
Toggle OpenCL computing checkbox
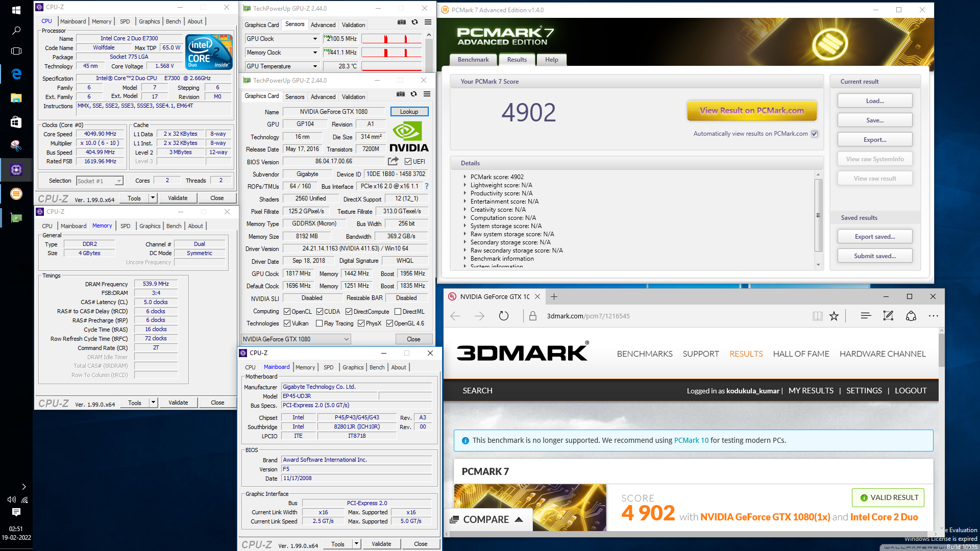point(287,312)
